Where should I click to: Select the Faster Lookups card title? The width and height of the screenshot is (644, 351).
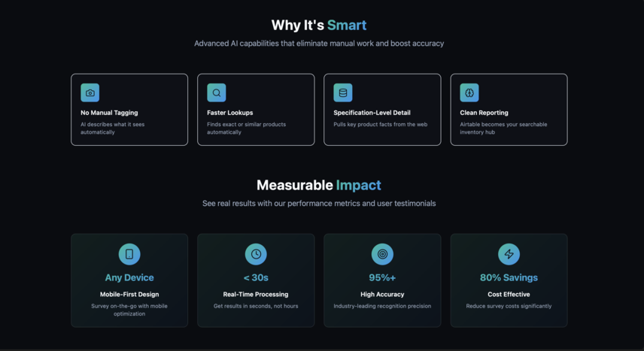coord(230,113)
